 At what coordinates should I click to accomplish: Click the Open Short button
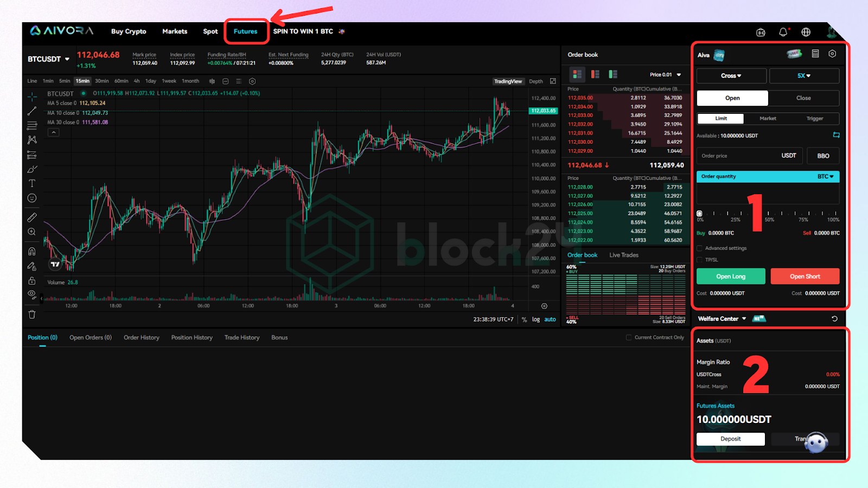pos(805,277)
